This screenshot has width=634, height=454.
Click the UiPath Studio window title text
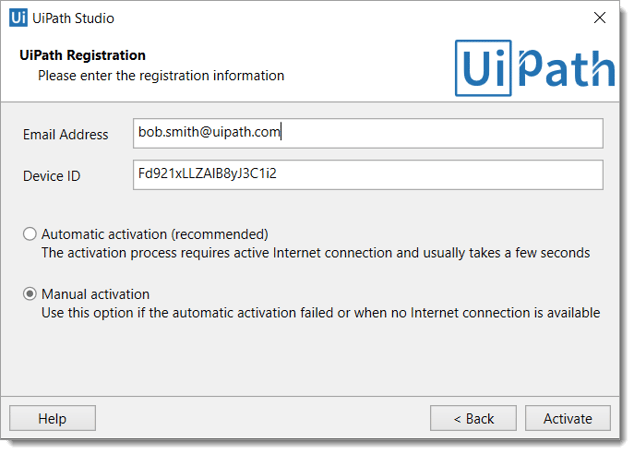(x=73, y=18)
